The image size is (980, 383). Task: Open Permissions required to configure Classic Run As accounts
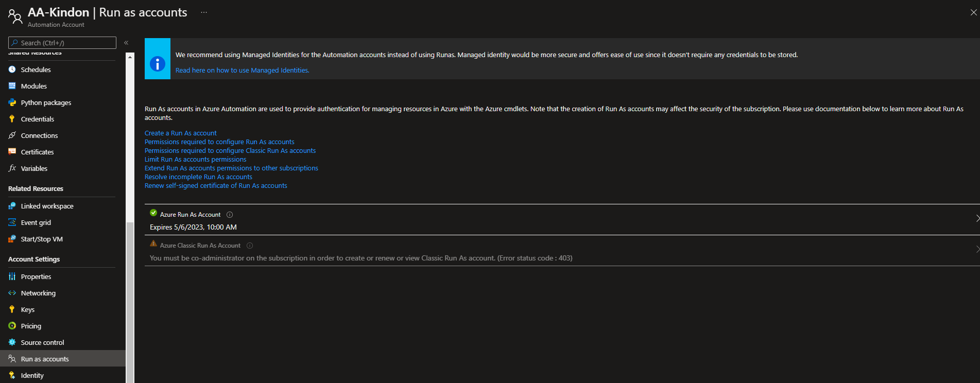tap(230, 151)
